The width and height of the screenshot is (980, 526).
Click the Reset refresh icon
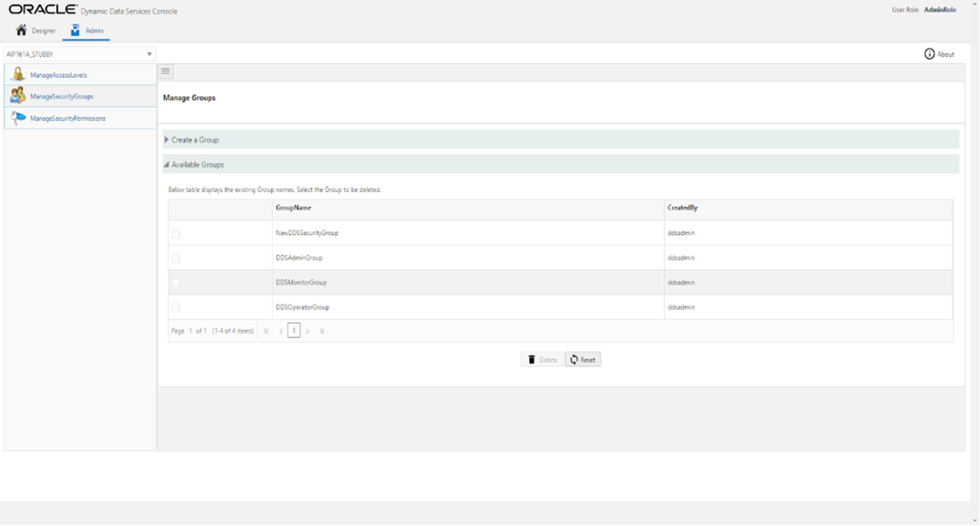point(574,360)
